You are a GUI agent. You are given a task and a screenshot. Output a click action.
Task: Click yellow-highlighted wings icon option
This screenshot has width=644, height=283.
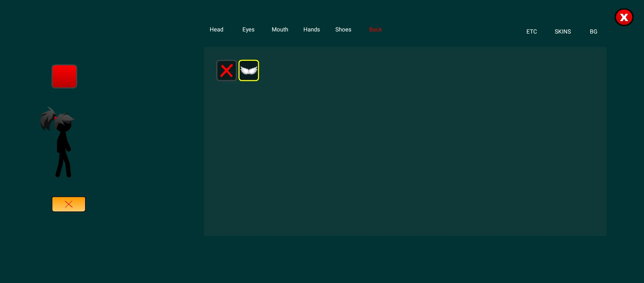tap(248, 71)
